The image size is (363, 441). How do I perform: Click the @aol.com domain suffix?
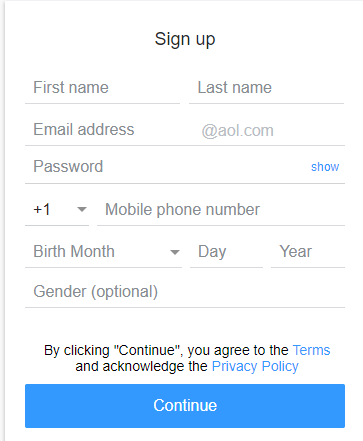[x=237, y=130]
